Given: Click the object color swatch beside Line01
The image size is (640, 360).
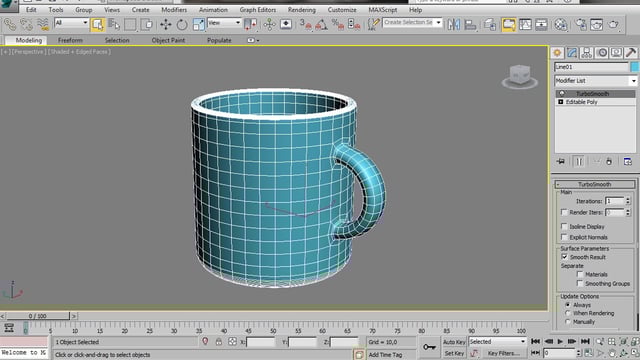Looking at the screenshot, I should (x=634, y=67).
